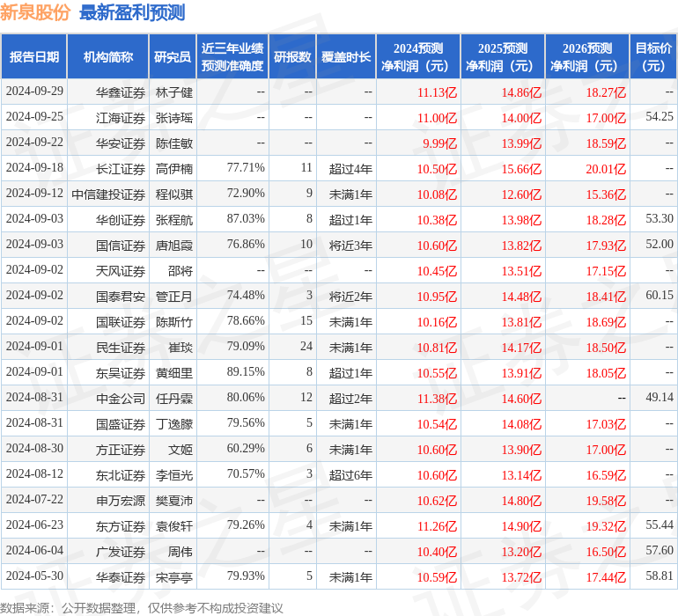
Task: Click the 目标价 column header
Action: click(653, 56)
